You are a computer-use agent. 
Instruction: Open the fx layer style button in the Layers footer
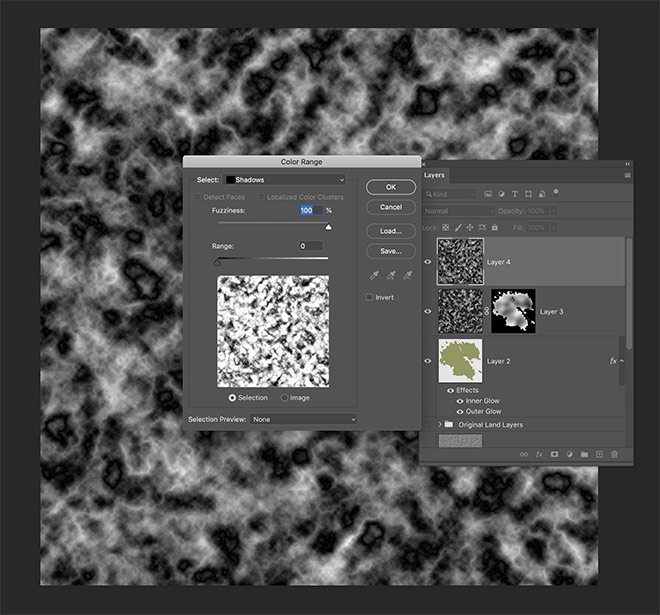click(x=538, y=454)
